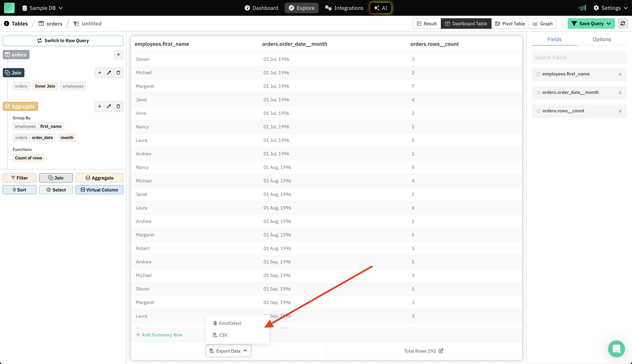Viewport: 632px width, 364px height.
Task: Click the Inner Join type chip
Action: 45,86
